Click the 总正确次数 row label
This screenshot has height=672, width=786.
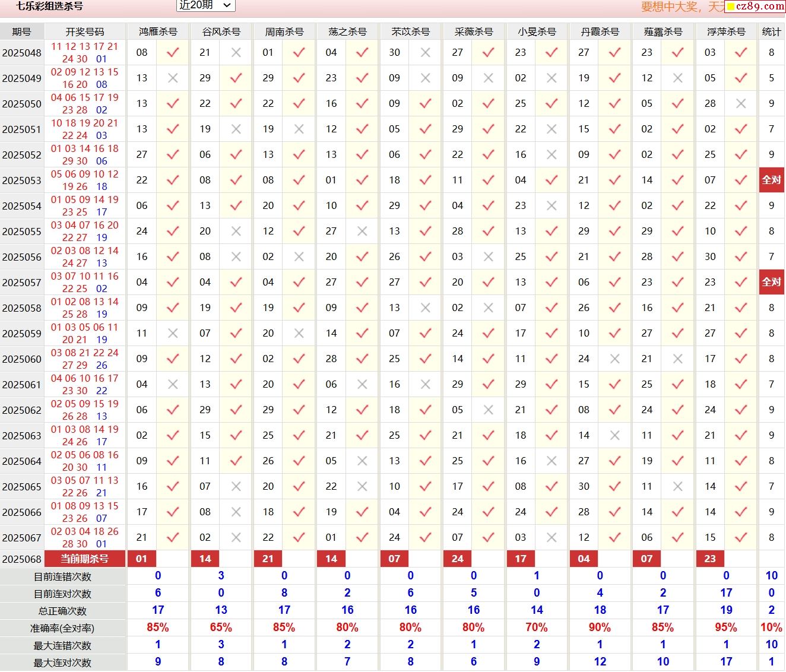(x=62, y=611)
